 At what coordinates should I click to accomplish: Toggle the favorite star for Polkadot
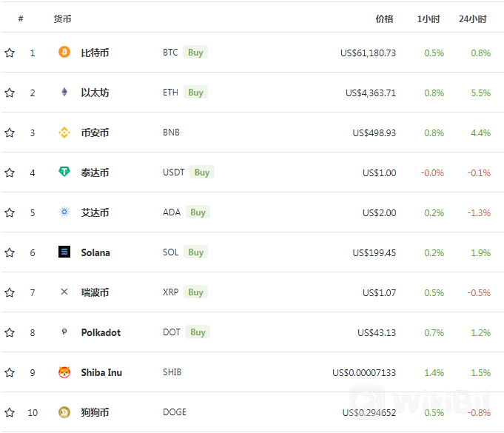10,332
